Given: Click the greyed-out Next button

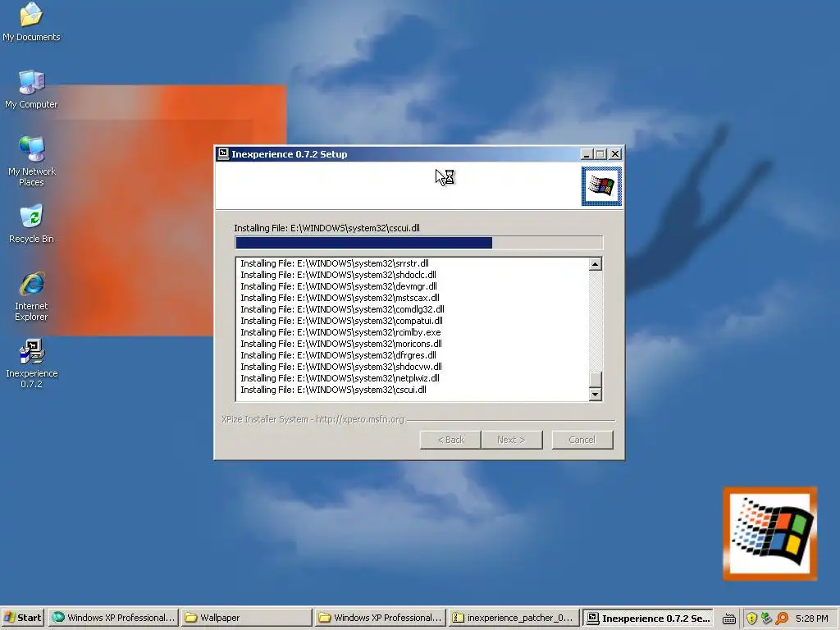Looking at the screenshot, I should click(x=512, y=440).
